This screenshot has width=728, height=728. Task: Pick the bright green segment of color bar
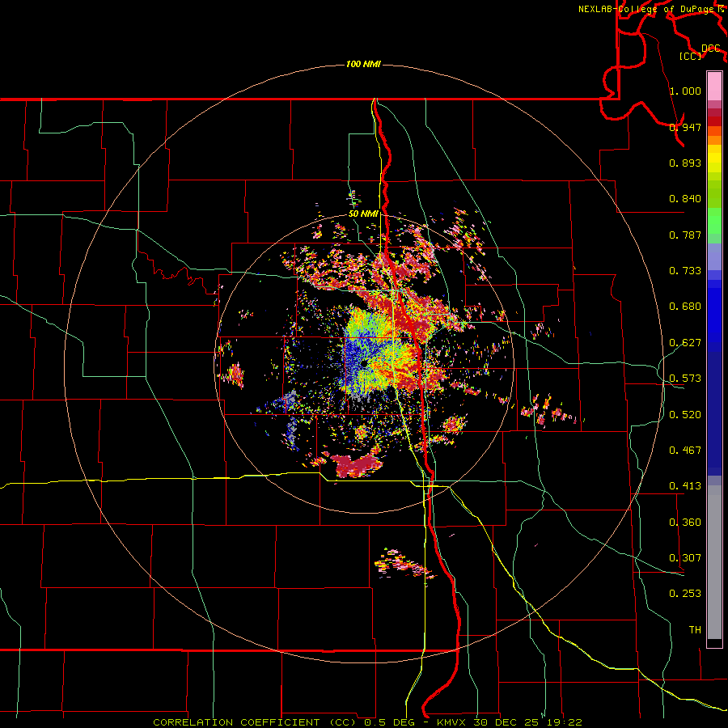tap(714, 221)
